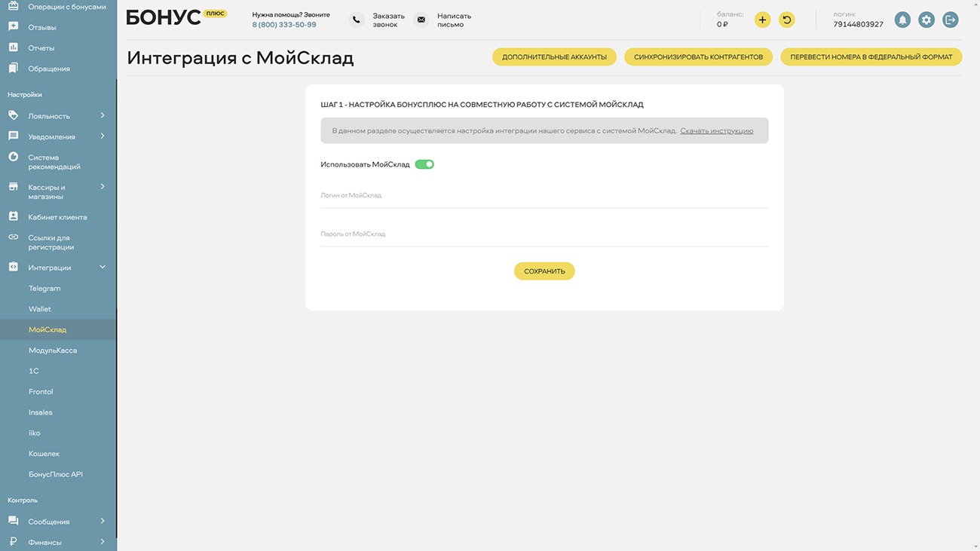980x551 pixels.
Task: Click the phone icon to request a call
Action: [357, 20]
